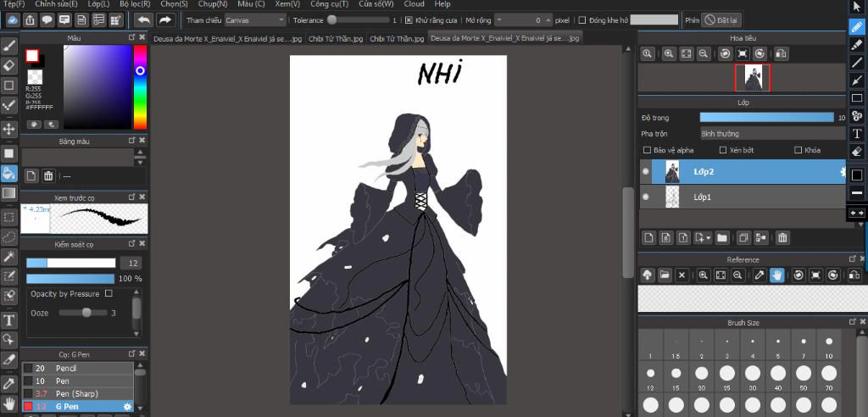Click the Tolerance slider handle

331,19
